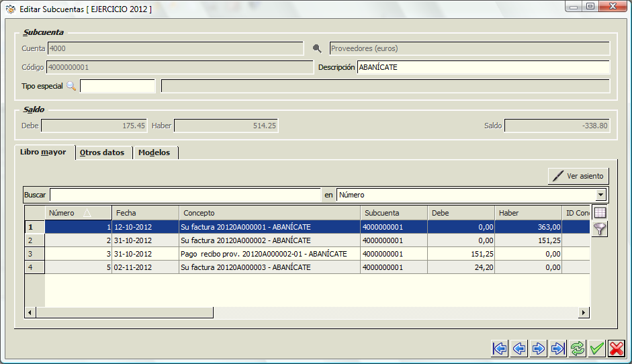Click horizontal scrollbar left arrow

[x=30, y=312]
